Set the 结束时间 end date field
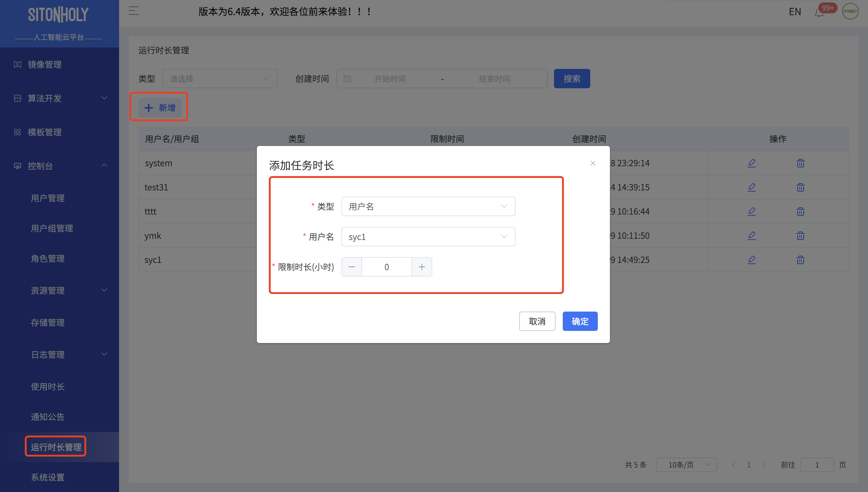Screen dimensions: 868x492 pos(494,79)
